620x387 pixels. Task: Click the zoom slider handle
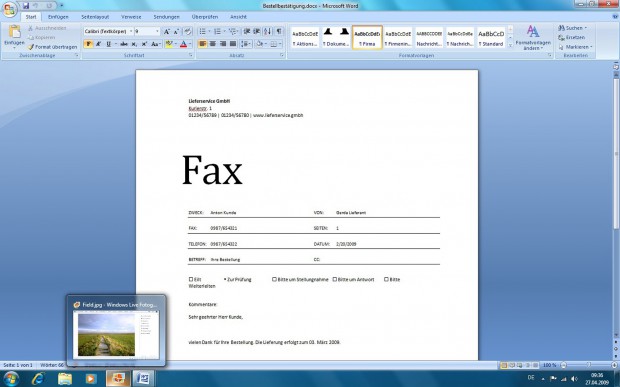[x=588, y=365]
